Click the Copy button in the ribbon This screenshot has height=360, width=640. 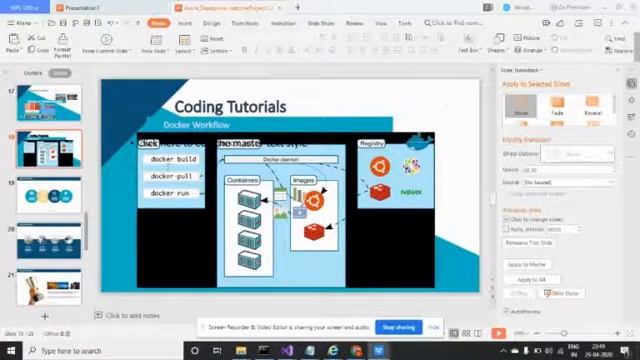coord(38,50)
